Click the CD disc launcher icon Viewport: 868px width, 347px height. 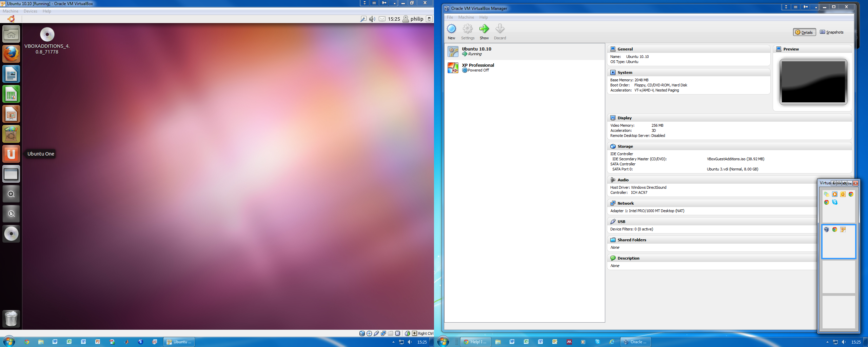11,234
